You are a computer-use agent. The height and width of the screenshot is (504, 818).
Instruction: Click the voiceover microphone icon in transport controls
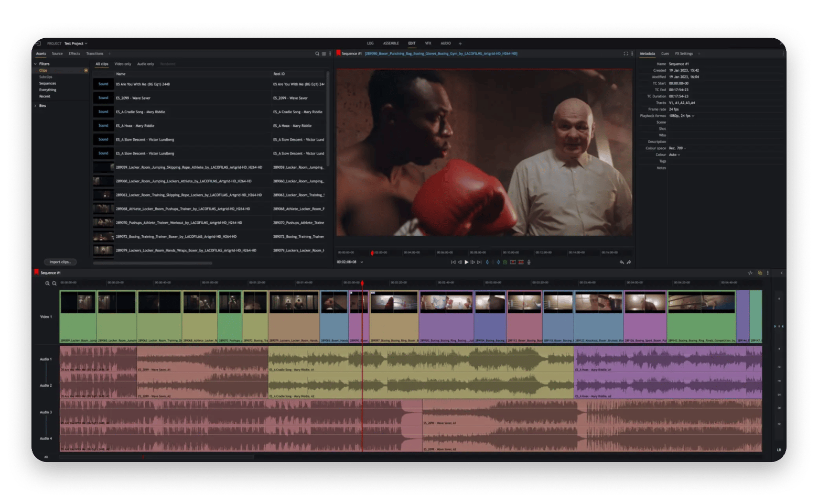[529, 262]
